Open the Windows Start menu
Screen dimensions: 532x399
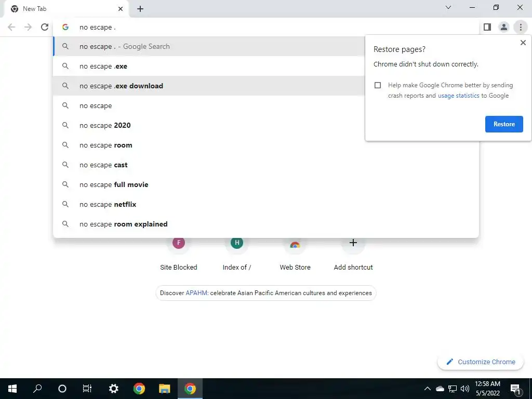(x=12, y=389)
